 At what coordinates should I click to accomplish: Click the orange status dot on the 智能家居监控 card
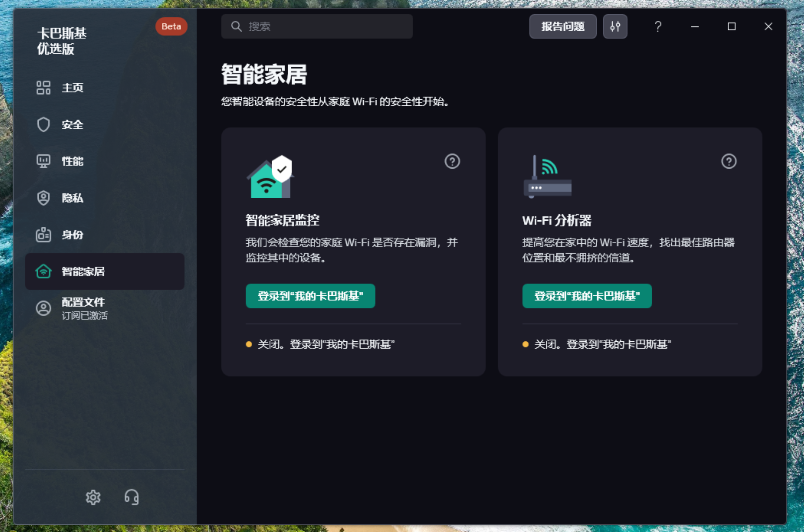[x=249, y=344]
